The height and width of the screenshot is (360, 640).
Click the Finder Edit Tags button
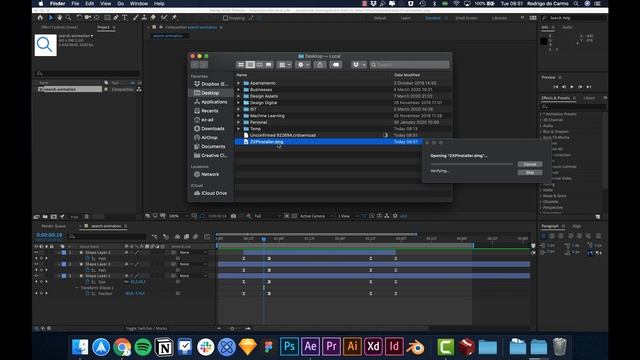click(336, 64)
